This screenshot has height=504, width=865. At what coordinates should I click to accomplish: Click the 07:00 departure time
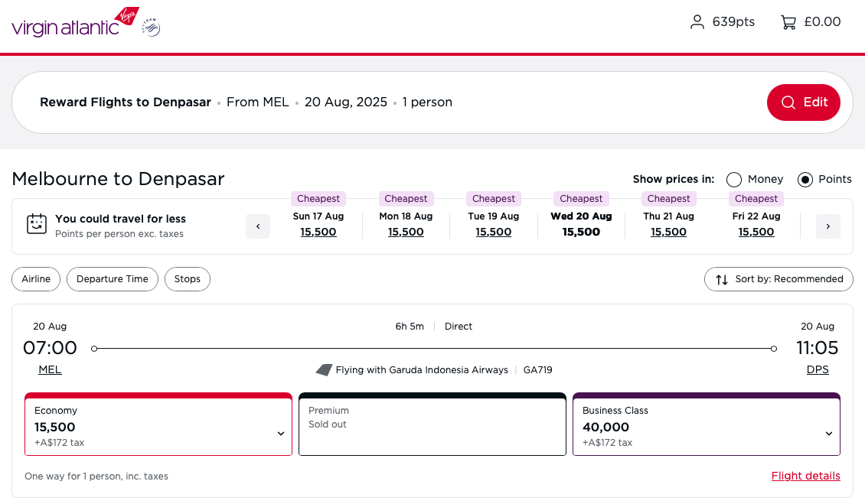coord(50,348)
